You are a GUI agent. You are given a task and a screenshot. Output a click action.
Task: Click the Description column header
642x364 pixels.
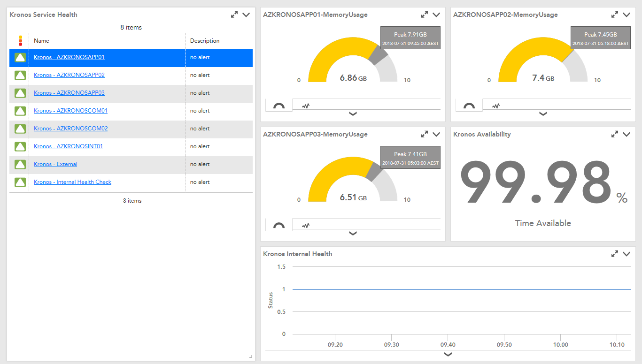coord(205,41)
